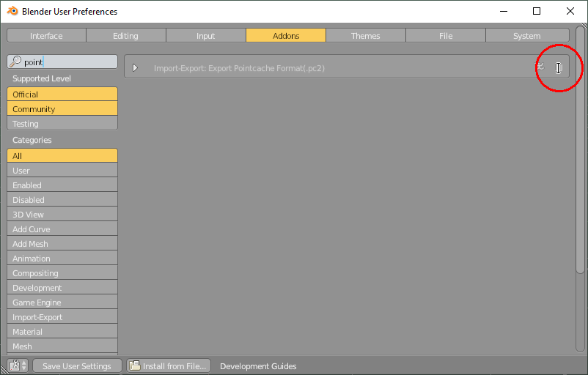Select the Import-Export category
Image resolution: width=588 pixels, height=375 pixels.
[x=62, y=316]
